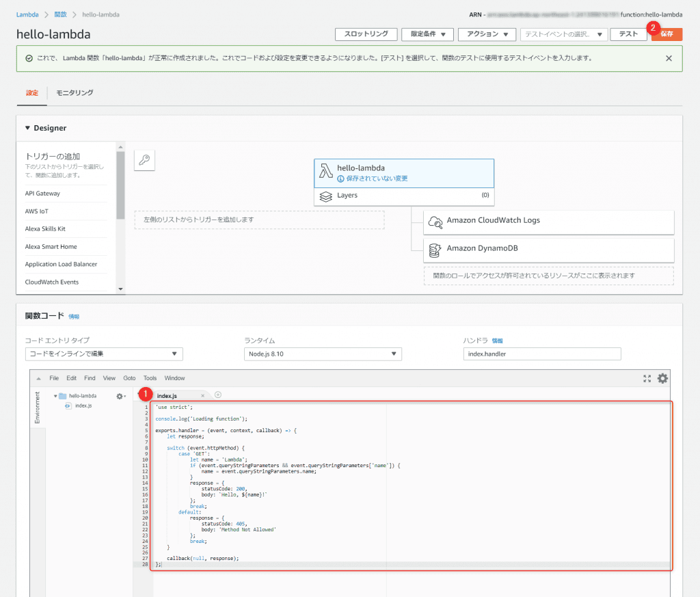Close the index.js editor tab
This screenshot has width=700, height=597.
point(202,396)
